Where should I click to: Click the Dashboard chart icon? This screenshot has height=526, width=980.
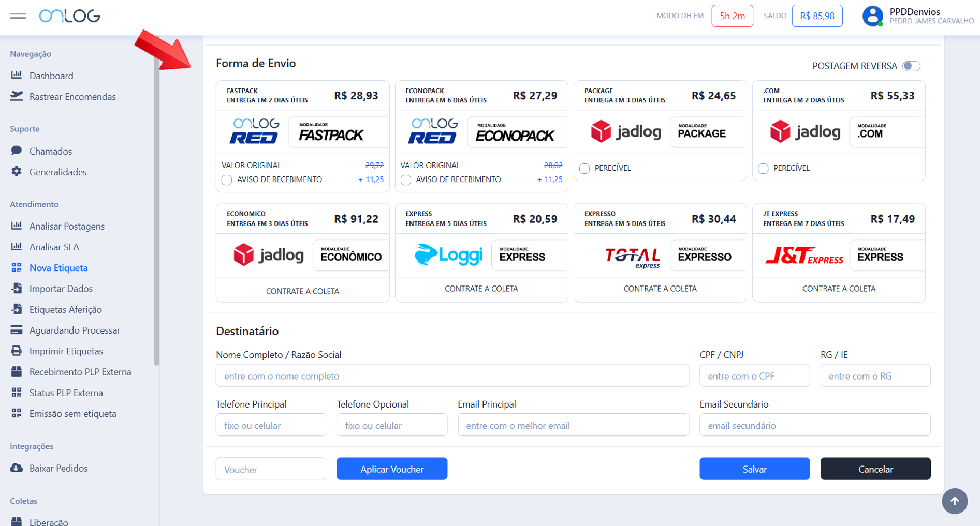[17, 75]
